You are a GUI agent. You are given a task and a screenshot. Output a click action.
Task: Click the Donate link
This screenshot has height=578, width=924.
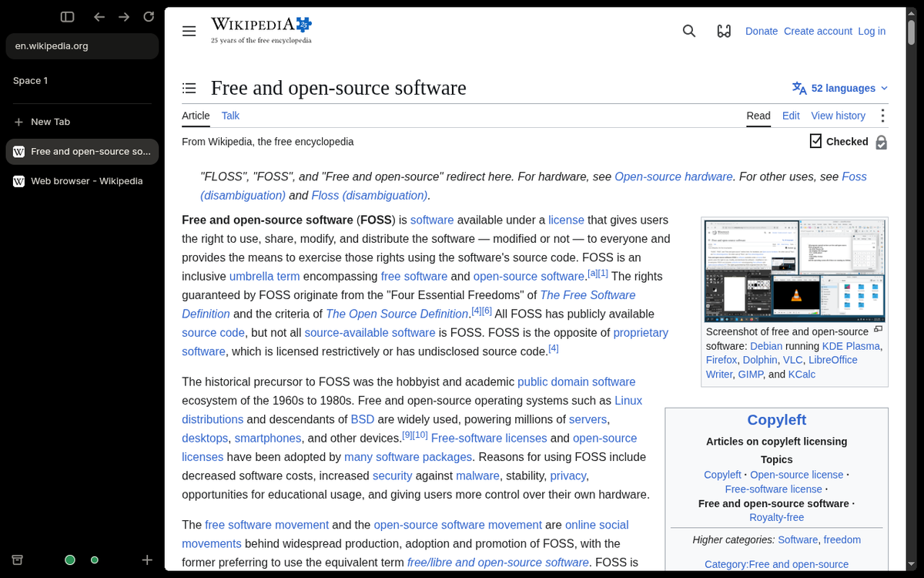coord(762,31)
